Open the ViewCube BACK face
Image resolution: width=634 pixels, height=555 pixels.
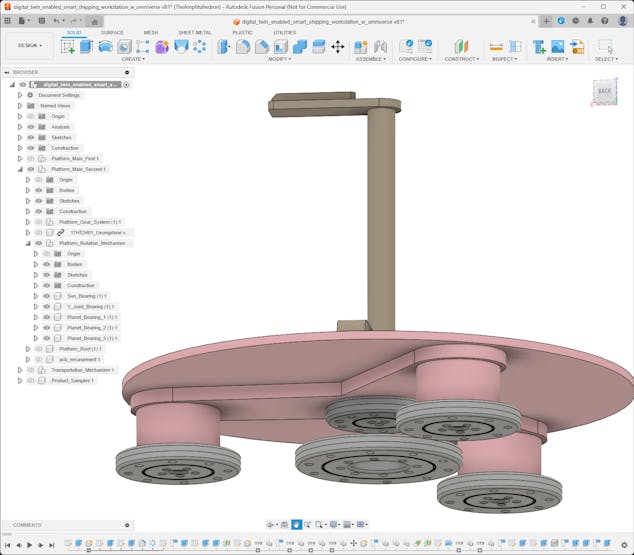pos(603,92)
